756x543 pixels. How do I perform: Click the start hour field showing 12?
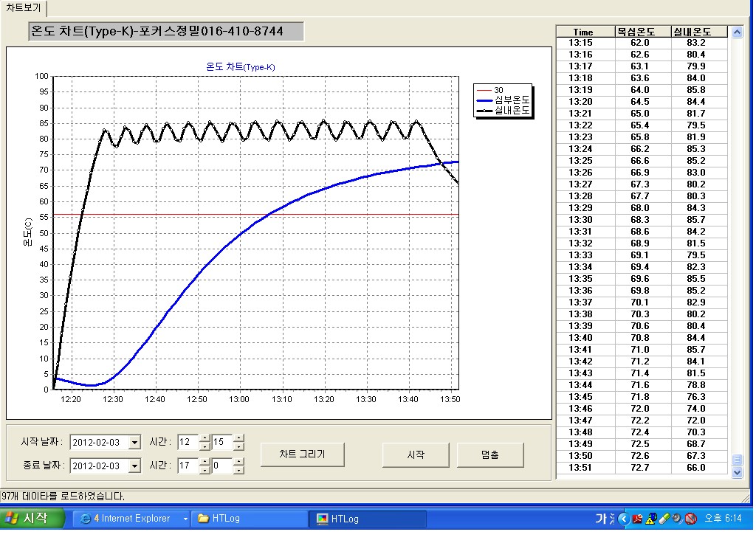click(x=188, y=442)
